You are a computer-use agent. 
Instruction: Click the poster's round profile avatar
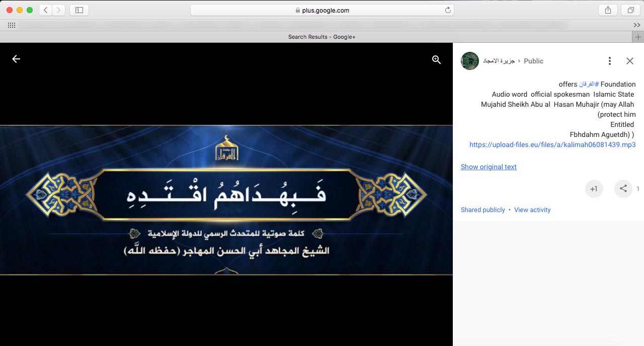470,61
